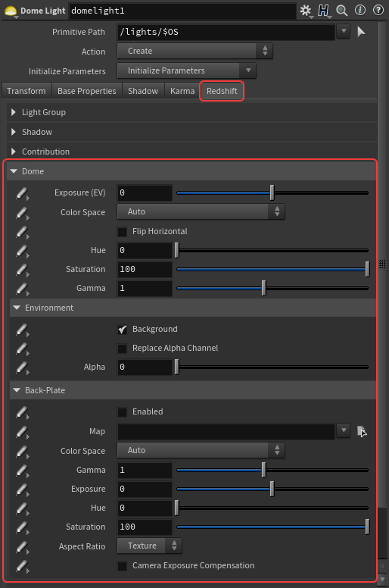This screenshot has height=588, width=389.
Task: Uncheck the Background checkbox
Action: click(x=122, y=330)
